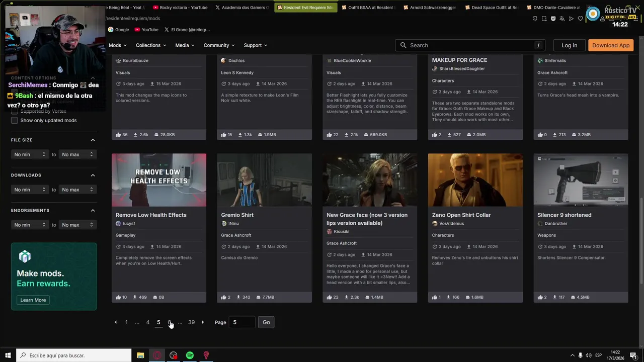Switch to Dead Space Outfit tab

point(492,8)
